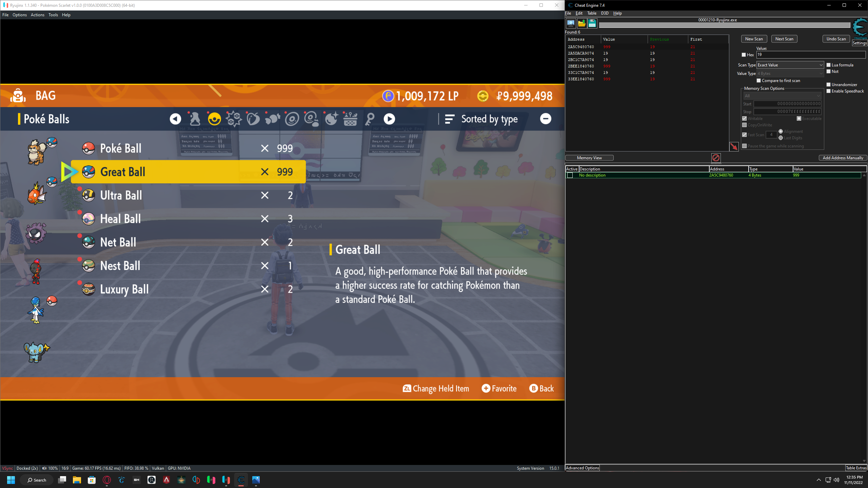Click the volume 100% status bar entry
868x488 pixels.
coord(50,468)
